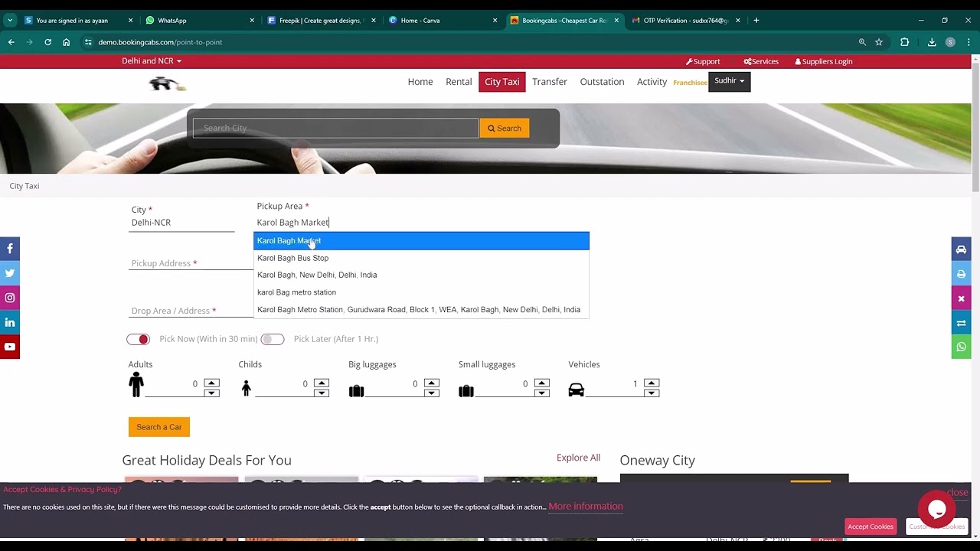Open the Twitter social sidebar icon

(x=10, y=273)
